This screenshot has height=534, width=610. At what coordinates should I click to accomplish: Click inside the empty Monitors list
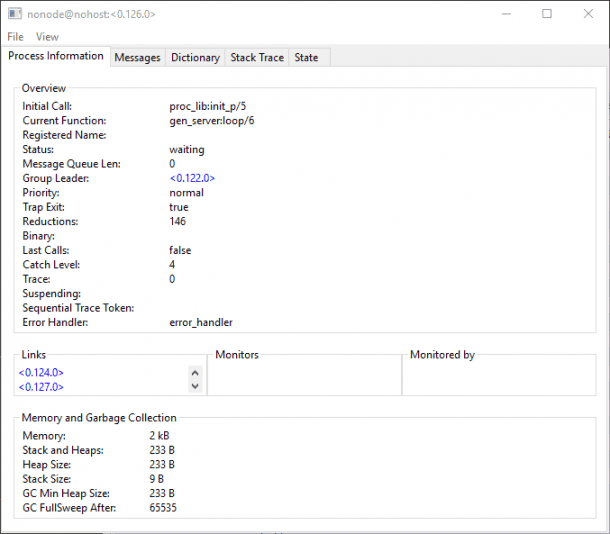click(304, 379)
